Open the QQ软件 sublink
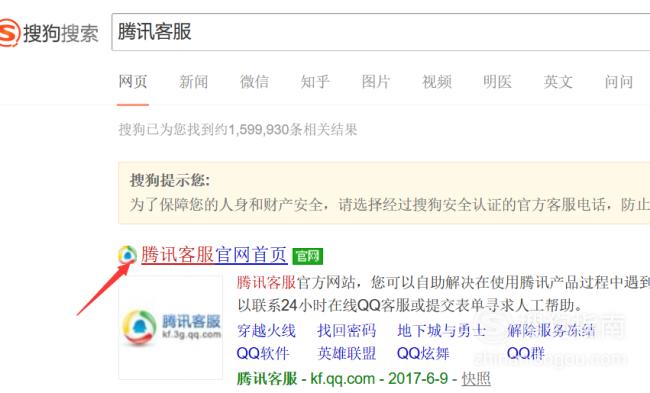650x393 pixels. point(263,354)
